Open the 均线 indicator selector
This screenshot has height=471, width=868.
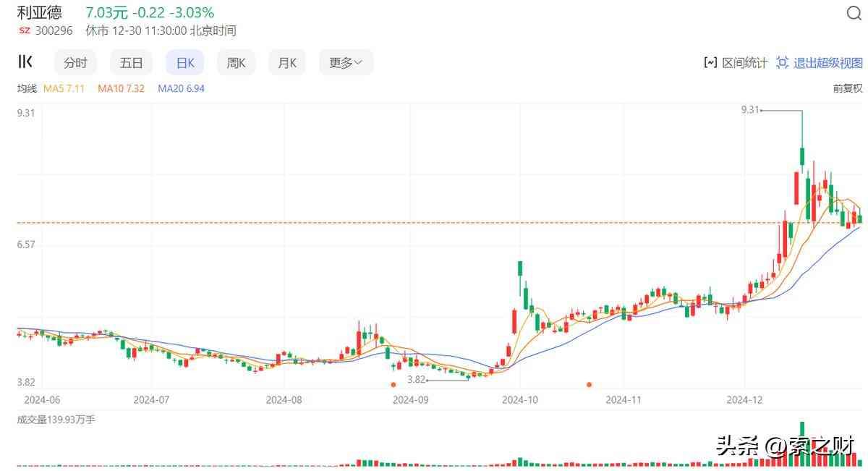pos(27,88)
